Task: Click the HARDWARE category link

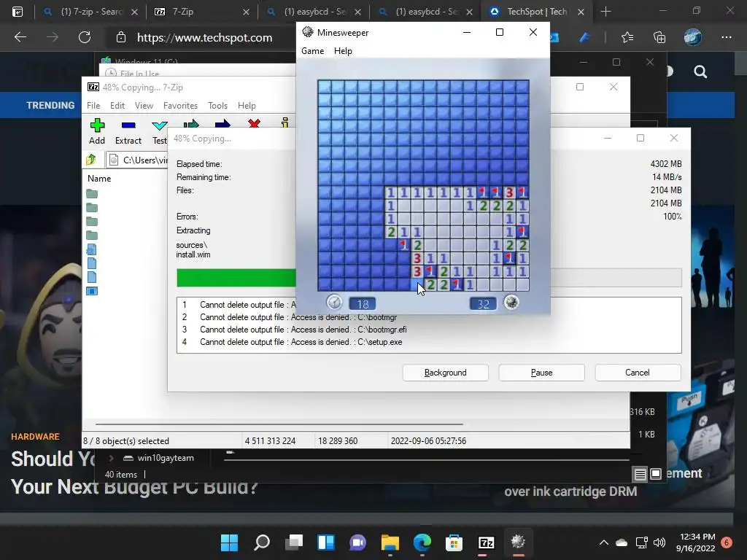Action: [x=35, y=437]
